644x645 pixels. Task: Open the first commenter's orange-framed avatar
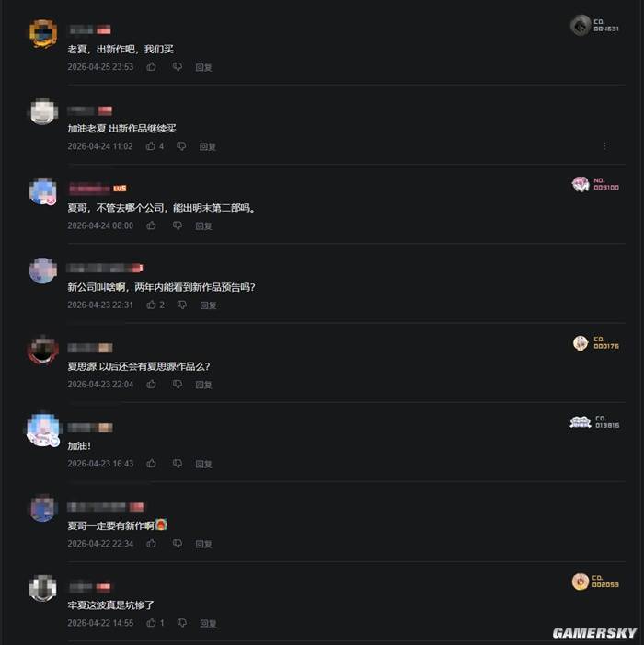point(43,33)
